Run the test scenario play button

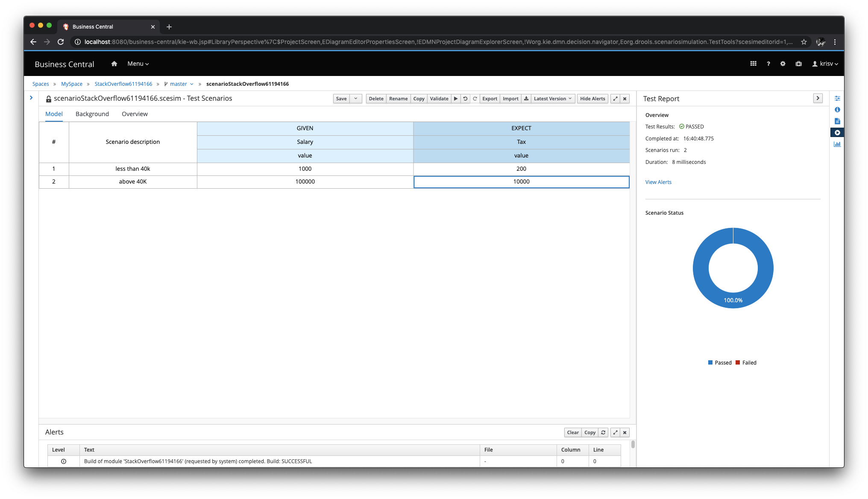pyautogui.click(x=456, y=99)
